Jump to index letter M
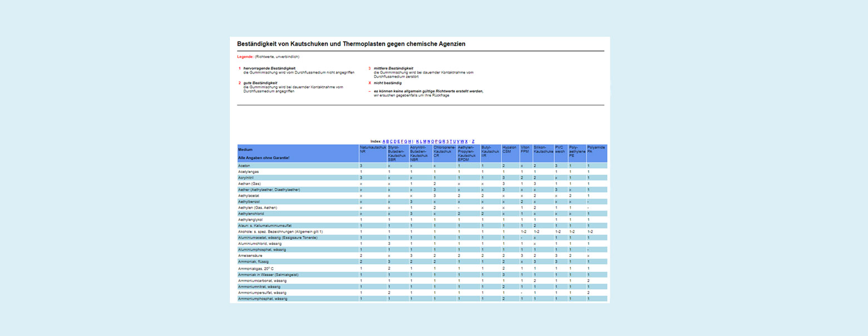The width and height of the screenshot is (868, 336). click(425, 141)
